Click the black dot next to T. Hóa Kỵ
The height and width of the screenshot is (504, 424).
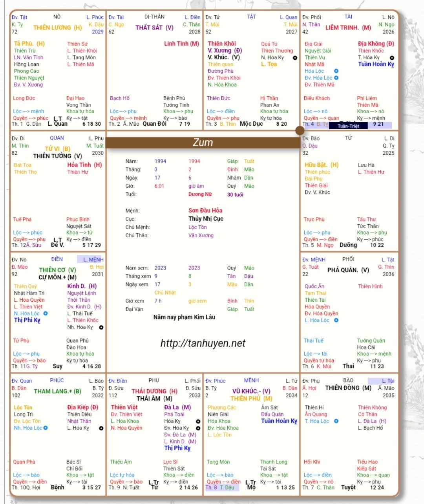(x=391, y=58)
